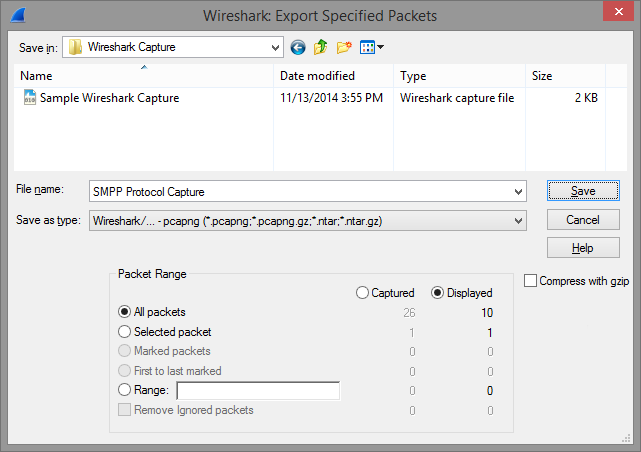This screenshot has height=452, width=641.
Task: Sort files by Date modified column
Action: coord(334,76)
